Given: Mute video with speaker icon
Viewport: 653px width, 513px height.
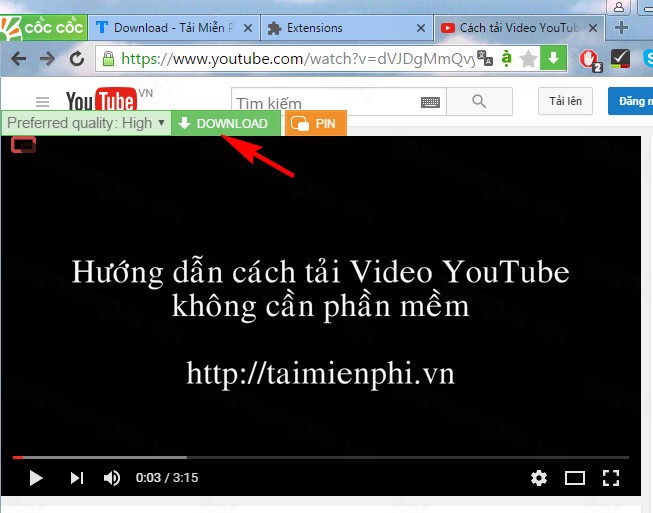Looking at the screenshot, I should tap(112, 478).
